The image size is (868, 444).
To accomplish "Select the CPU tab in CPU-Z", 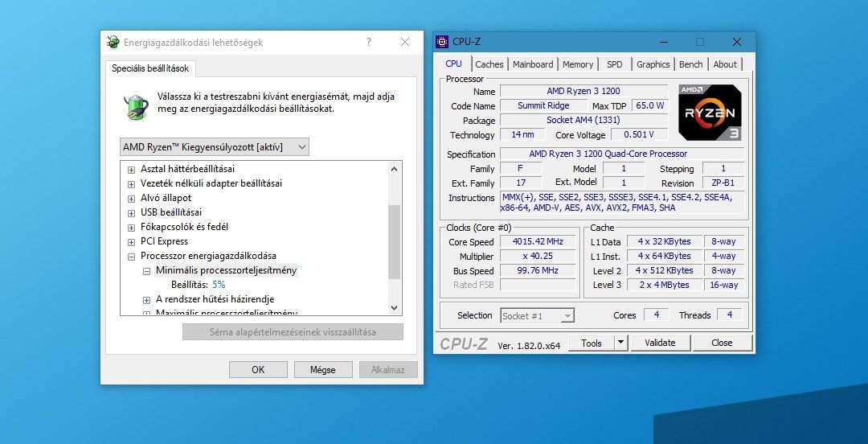I will pos(453,64).
